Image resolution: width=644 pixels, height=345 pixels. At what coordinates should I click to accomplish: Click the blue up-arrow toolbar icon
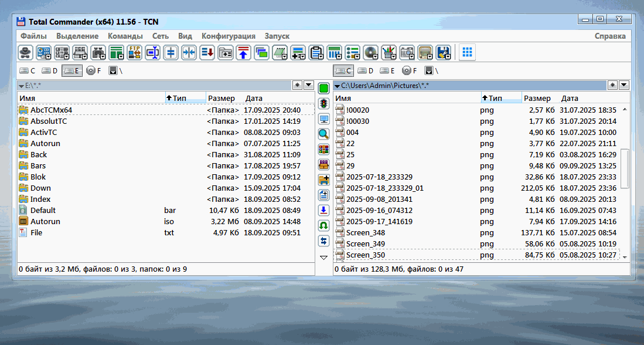tap(243, 53)
